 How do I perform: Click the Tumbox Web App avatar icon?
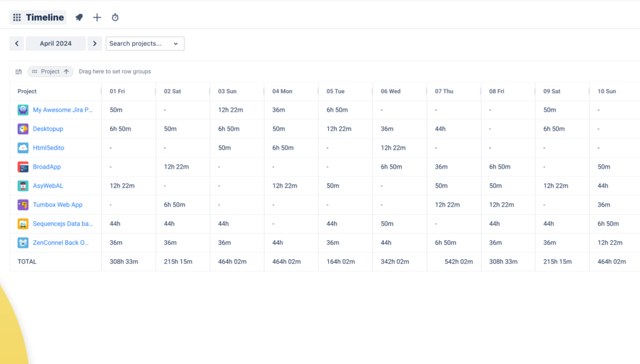(23, 205)
